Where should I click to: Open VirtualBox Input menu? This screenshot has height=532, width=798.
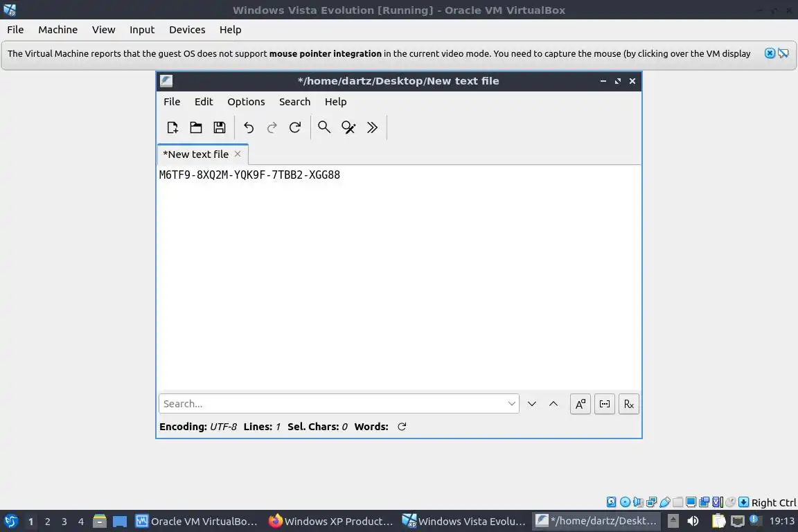pos(142,30)
